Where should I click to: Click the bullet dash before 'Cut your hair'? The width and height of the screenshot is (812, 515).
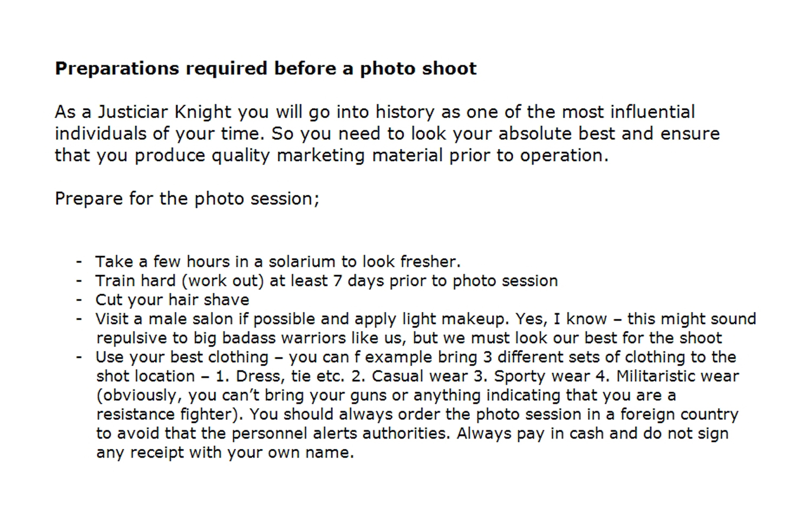point(80,299)
